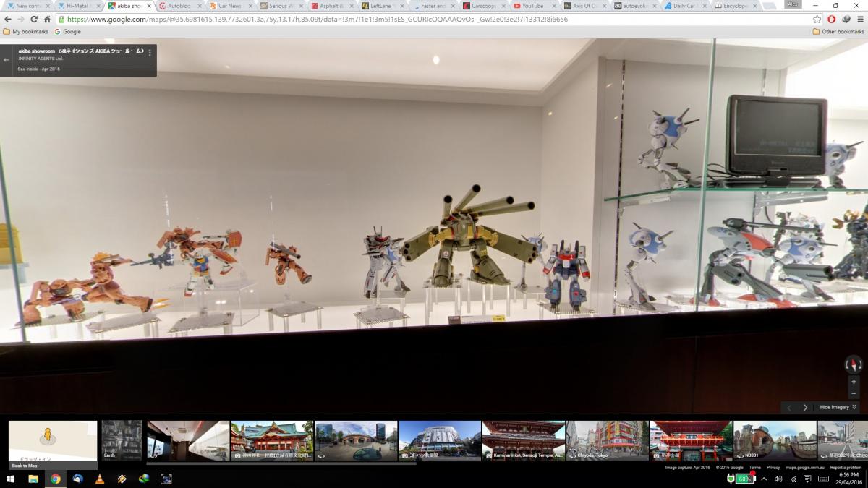Click the Alex profile button
Viewport: 868px width, 488px height.
point(793,4)
